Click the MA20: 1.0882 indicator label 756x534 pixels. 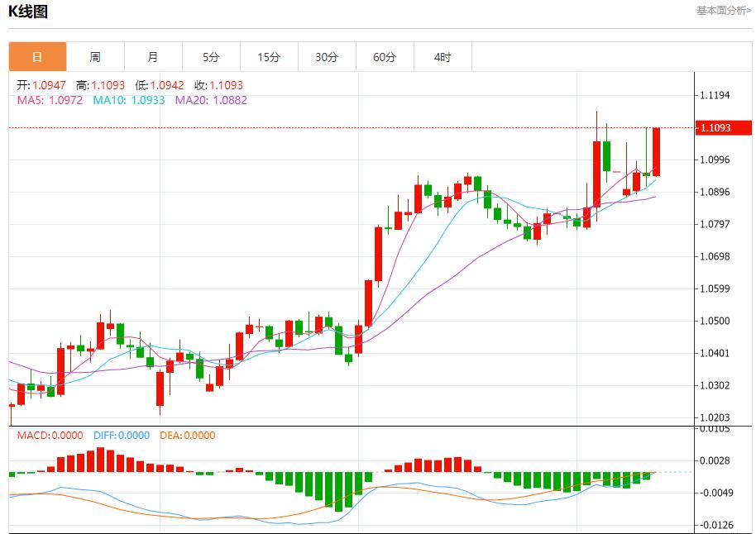pyautogui.click(x=211, y=100)
